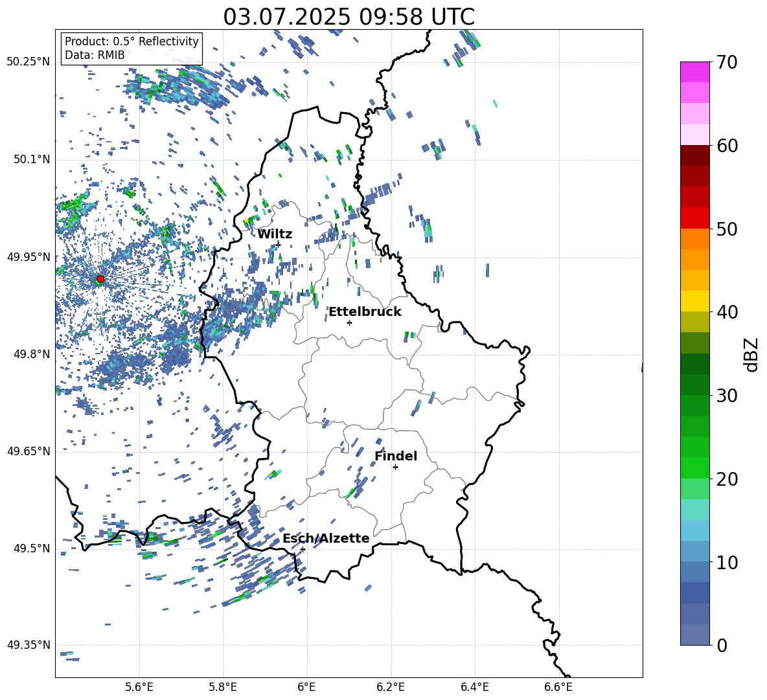Click the 5.8°E longitude label

click(223, 687)
